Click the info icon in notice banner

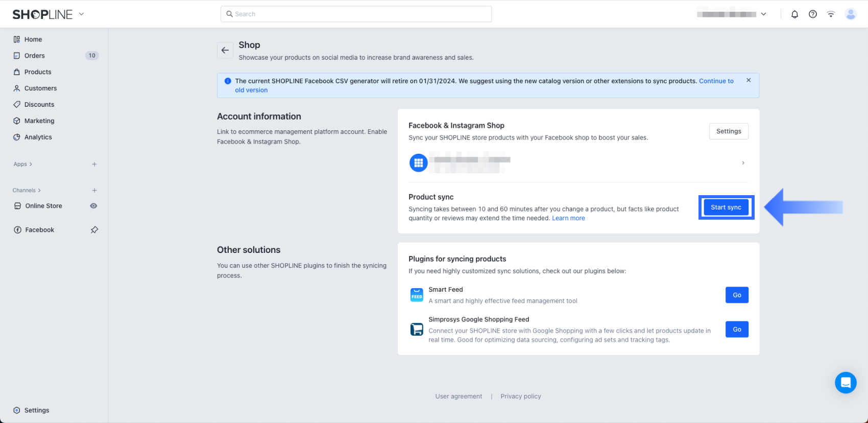tap(228, 81)
